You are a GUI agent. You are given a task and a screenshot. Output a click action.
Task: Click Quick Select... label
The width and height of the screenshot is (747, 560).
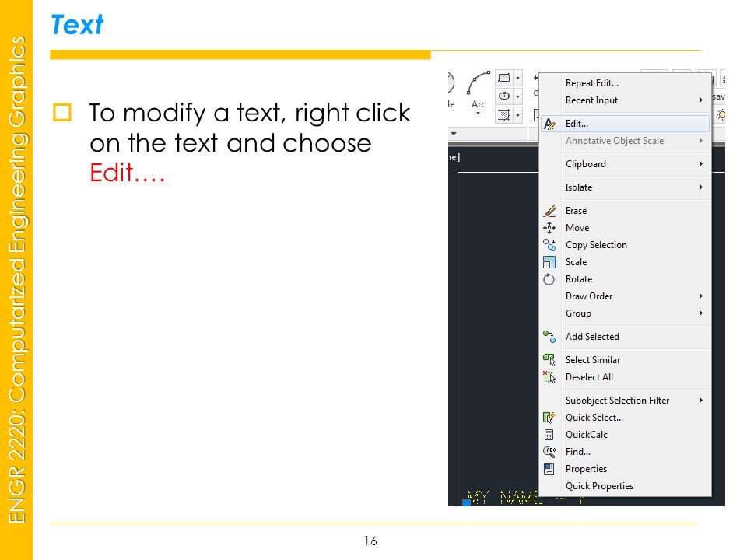(x=594, y=418)
